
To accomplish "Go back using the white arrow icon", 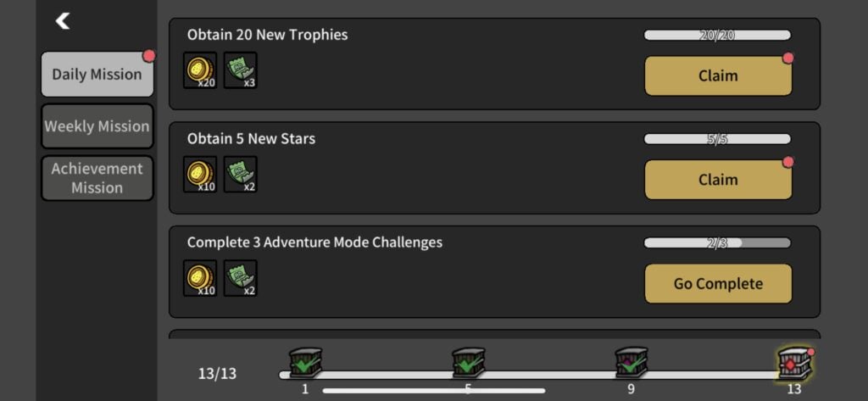I will click(x=63, y=21).
